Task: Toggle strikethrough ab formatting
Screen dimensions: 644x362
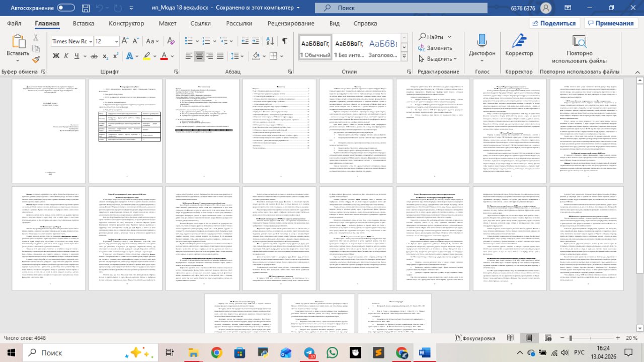Action: 93,56
